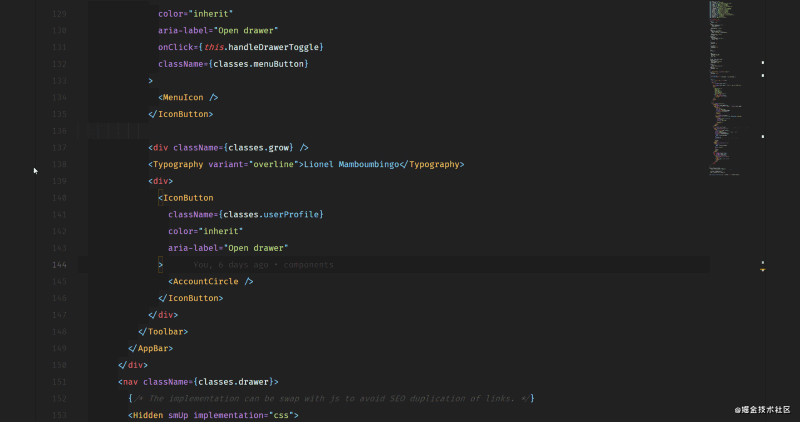Click the closing "IconButton" tag on line 146
The height and width of the screenshot is (422, 800).
[191, 298]
